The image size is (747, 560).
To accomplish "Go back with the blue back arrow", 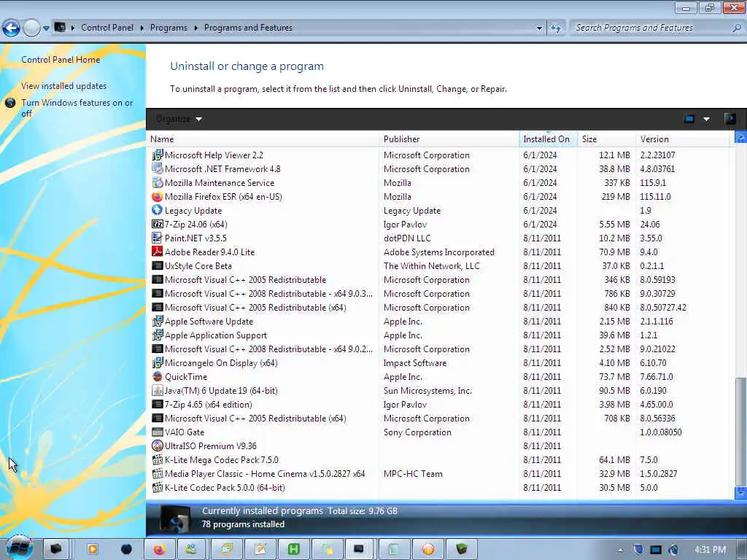I will pyautogui.click(x=11, y=28).
